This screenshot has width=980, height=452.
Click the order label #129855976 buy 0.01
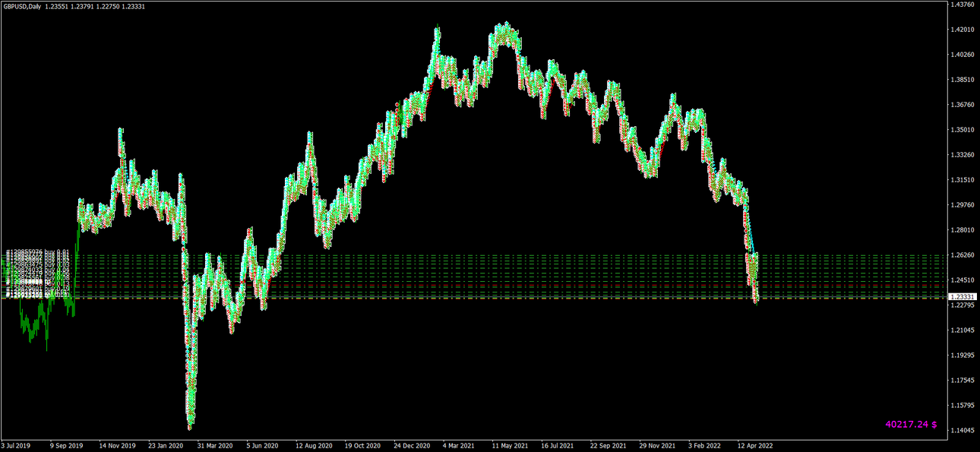[x=38, y=251]
